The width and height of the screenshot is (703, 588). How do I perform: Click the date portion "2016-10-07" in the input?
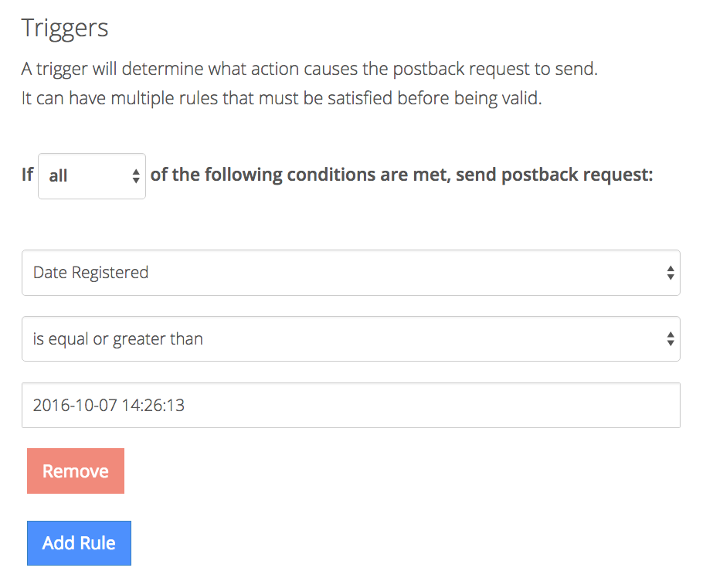[73, 405]
